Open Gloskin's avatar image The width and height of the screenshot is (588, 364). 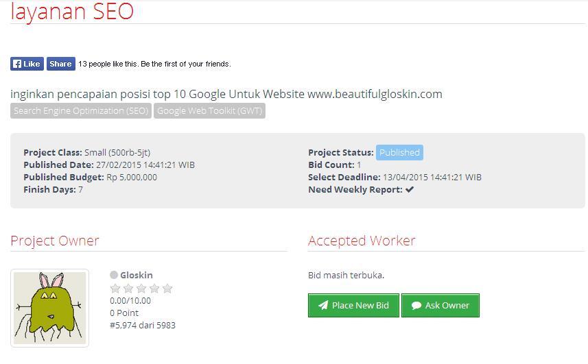coord(50,308)
